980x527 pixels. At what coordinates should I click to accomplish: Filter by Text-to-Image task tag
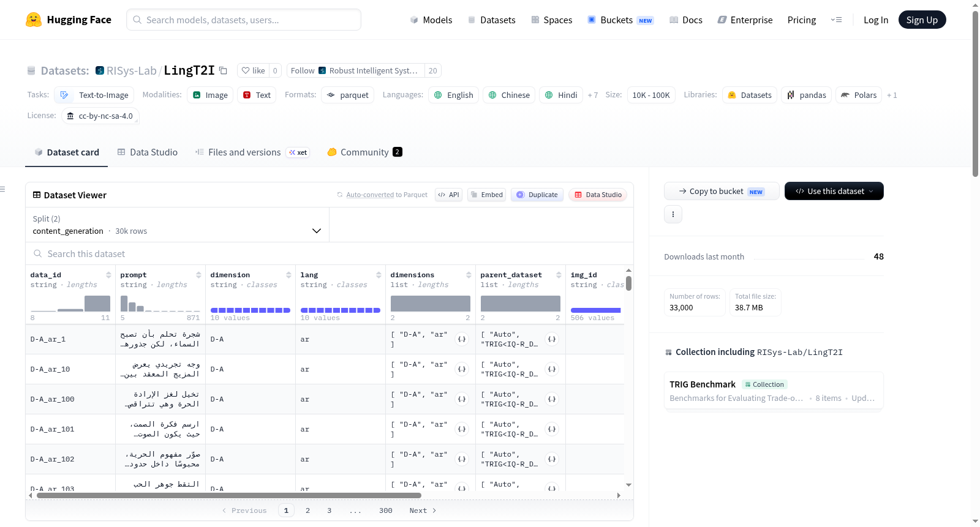pyautogui.click(x=94, y=95)
